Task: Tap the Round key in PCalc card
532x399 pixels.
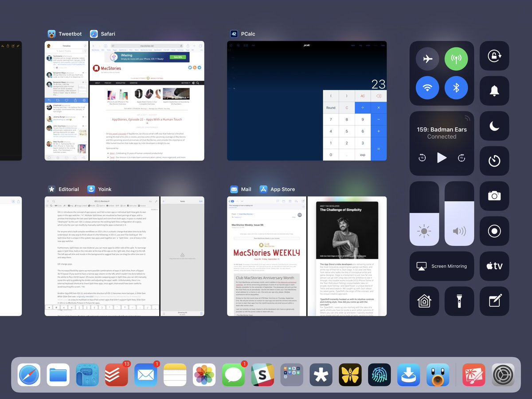Action: (x=331, y=108)
